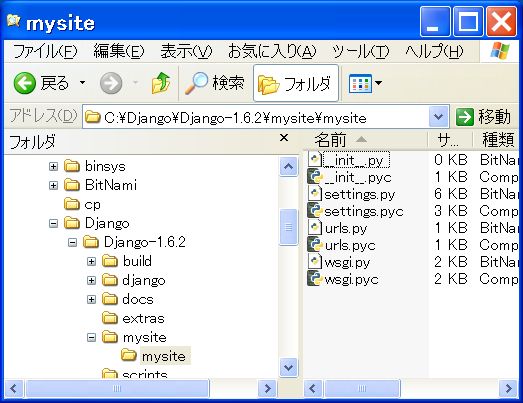Viewport: 523px width, 403px height.
Task: Expand the binsys folder node
Action: tap(53, 166)
